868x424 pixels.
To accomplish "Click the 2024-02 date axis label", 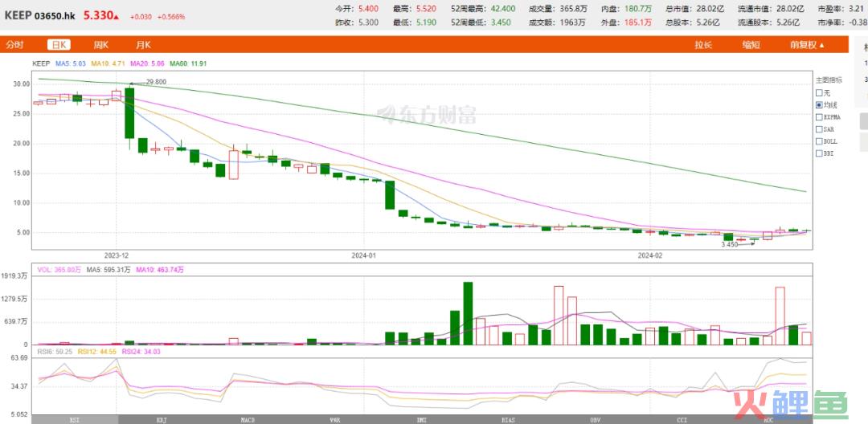I will pyautogui.click(x=650, y=255).
